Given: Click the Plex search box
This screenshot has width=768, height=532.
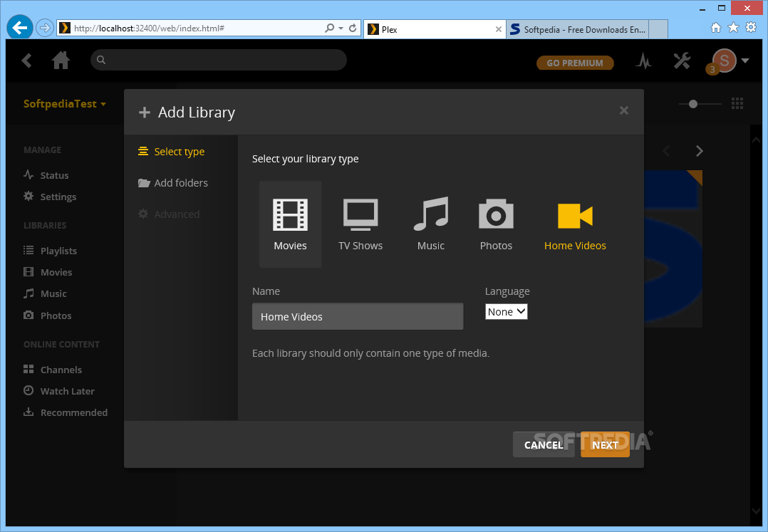Looking at the screenshot, I should pyautogui.click(x=219, y=60).
